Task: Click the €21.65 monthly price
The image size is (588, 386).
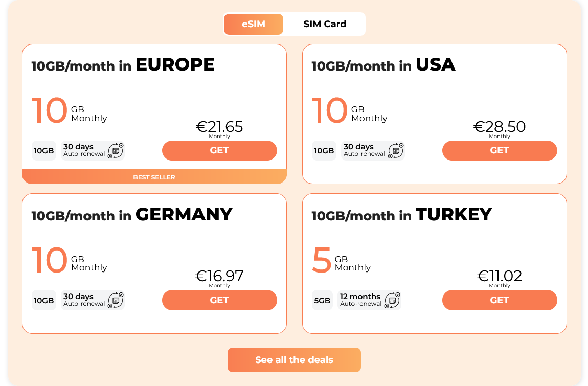Action: tap(219, 127)
